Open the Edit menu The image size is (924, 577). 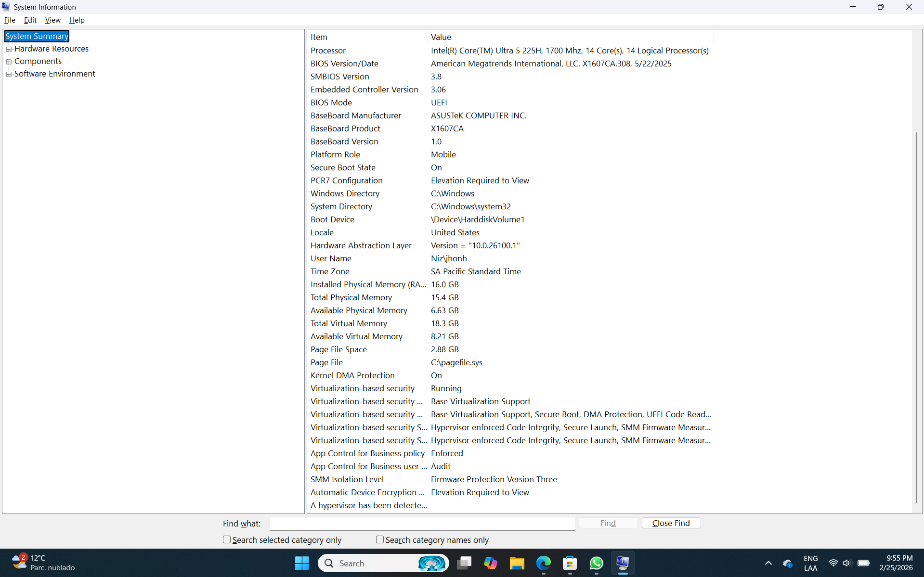tap(30, 20)
